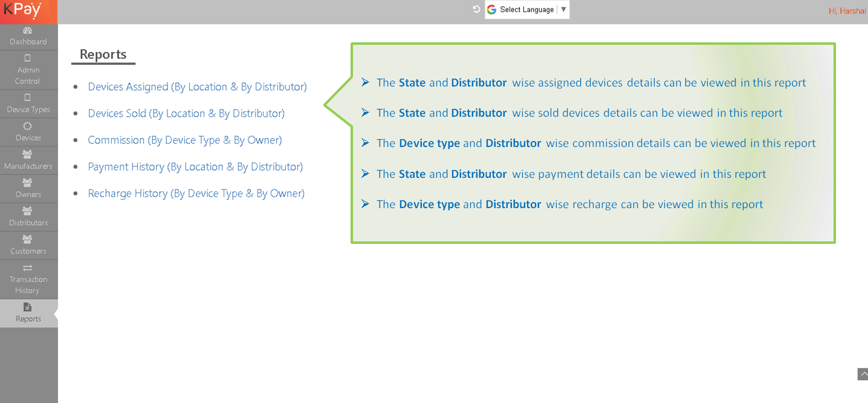Click the KPay logo
This screenshot has width=868, height=403.
tap(23, 11)
